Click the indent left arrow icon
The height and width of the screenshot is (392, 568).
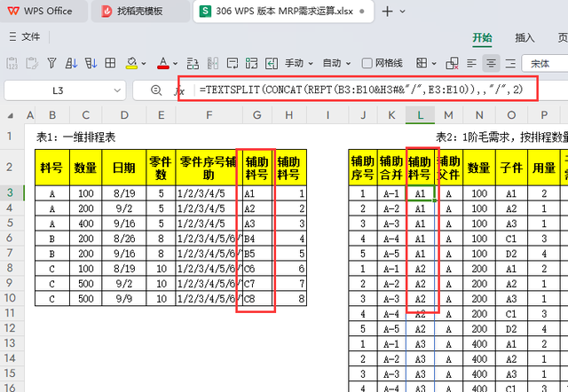click(x=272, y=63)
